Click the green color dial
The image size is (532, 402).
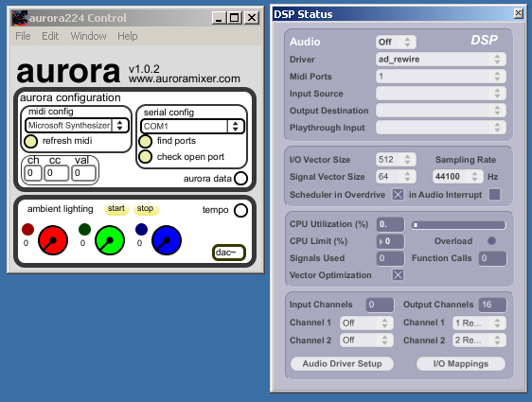110,240
